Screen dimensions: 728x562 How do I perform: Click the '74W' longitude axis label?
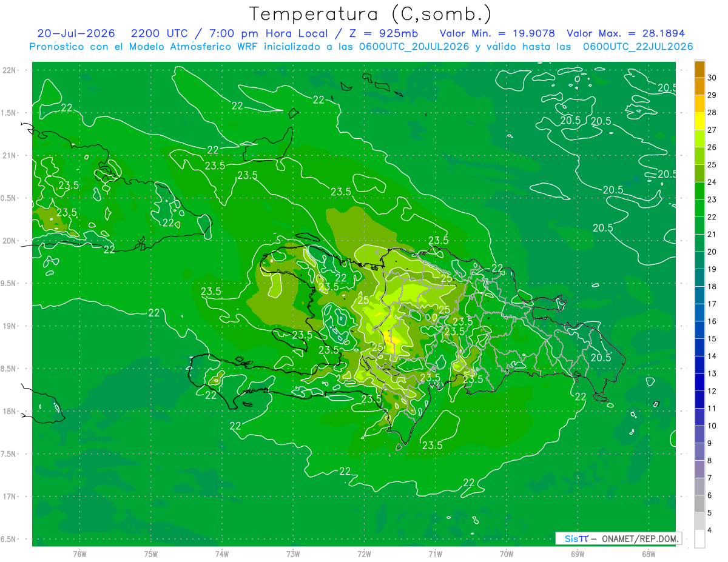pyautogui.click(x=222, y=554)
